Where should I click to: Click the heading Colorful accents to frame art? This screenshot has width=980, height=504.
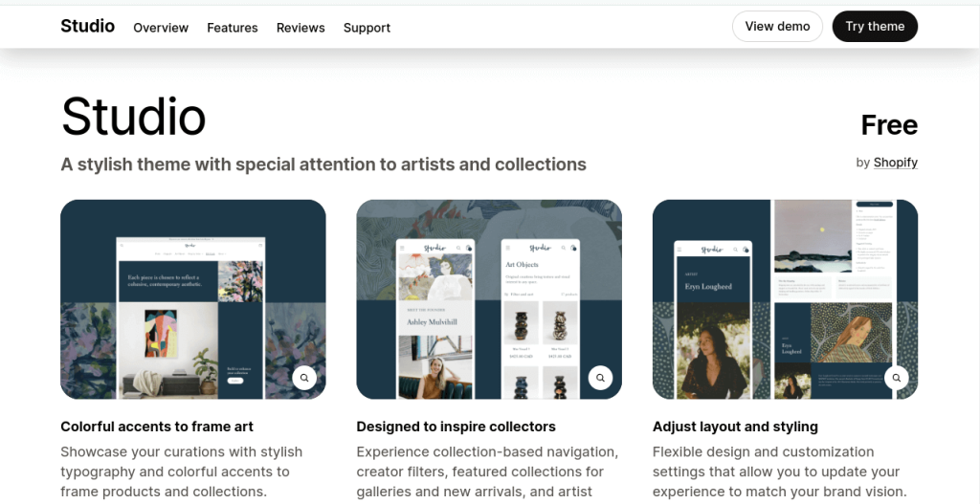click(157, 427)
